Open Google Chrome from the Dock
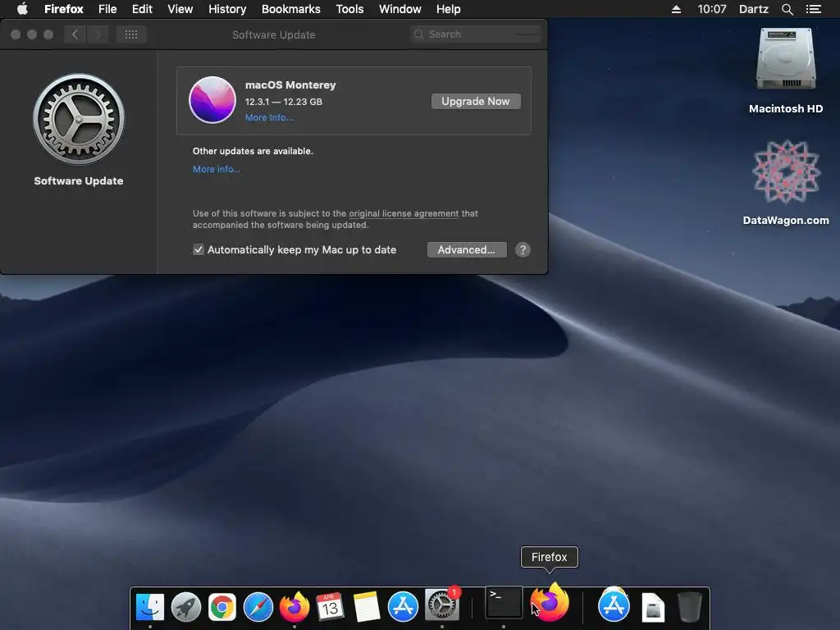The width and height of the screenshot is (840, 630). pos(222,607)
